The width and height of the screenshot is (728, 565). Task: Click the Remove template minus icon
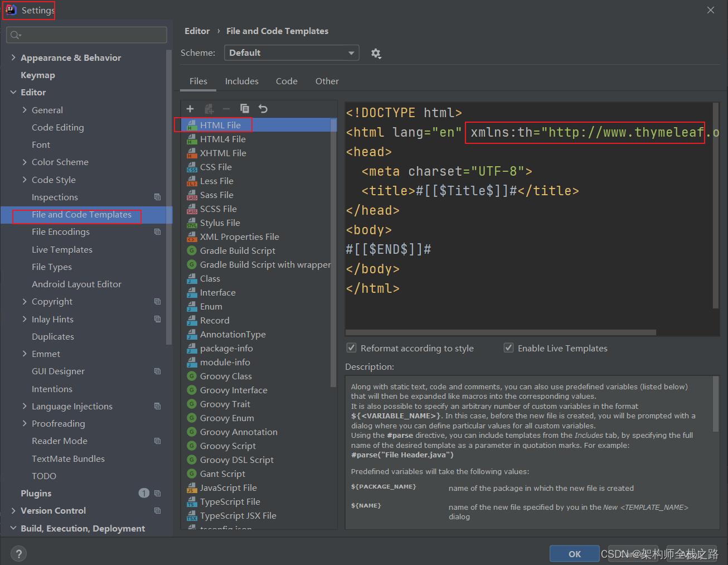click(x=226, y=109)
